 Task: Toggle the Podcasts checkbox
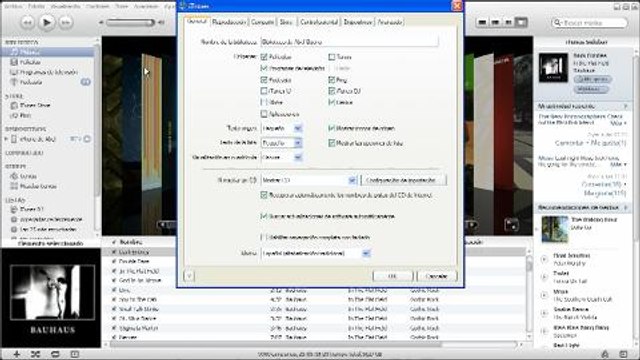coord(264,80)
